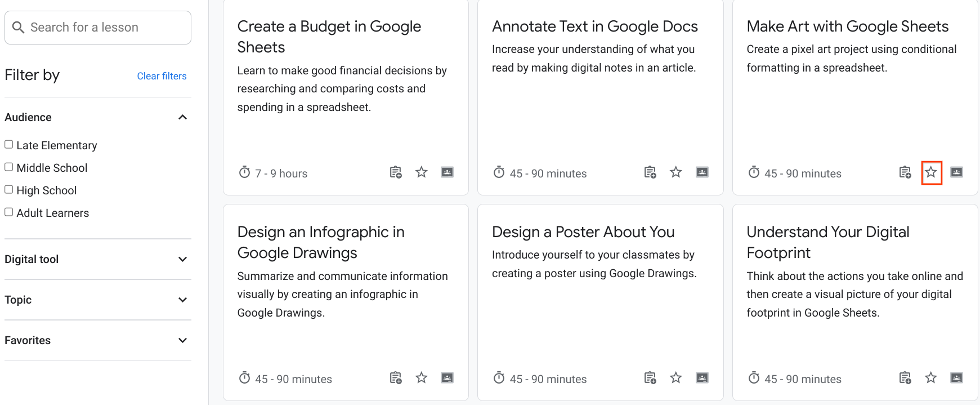This screenshot has height=405, width=980.
Task: Open the Classroom share icon for Design a Poster About You
Action: point(702,377)
